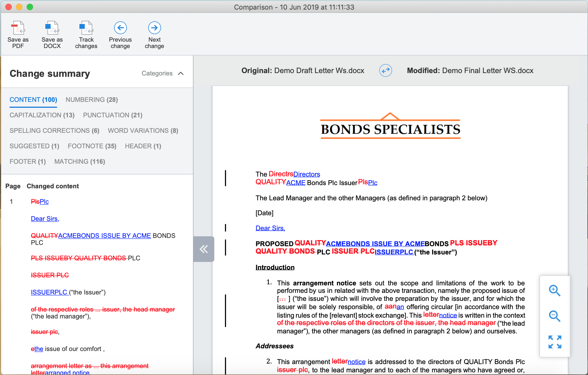This screenshot has height=375, width=588.
Task: Select the 'issuer plc,' change entry
Action: (45, 332)
